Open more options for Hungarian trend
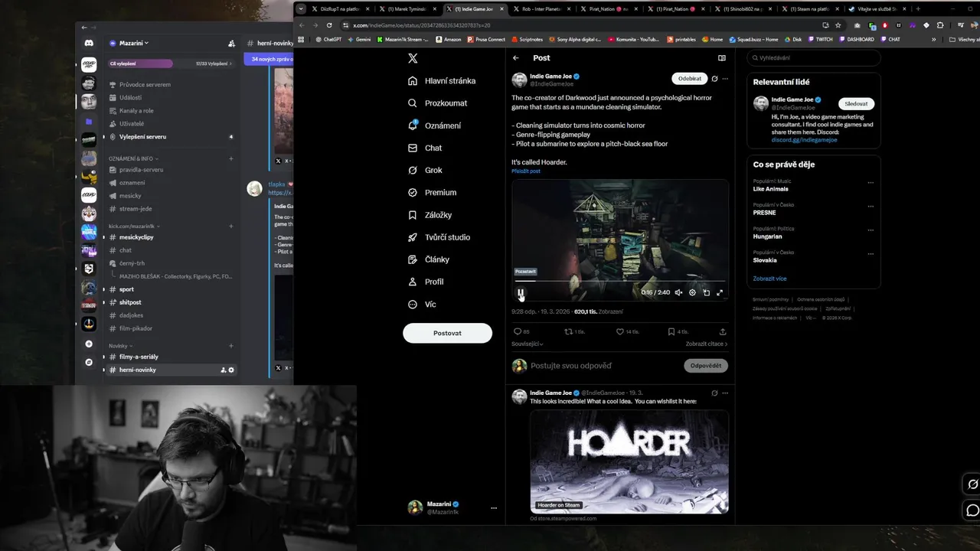980x551 pixels. pyautogui.click(x=871, y=230)
